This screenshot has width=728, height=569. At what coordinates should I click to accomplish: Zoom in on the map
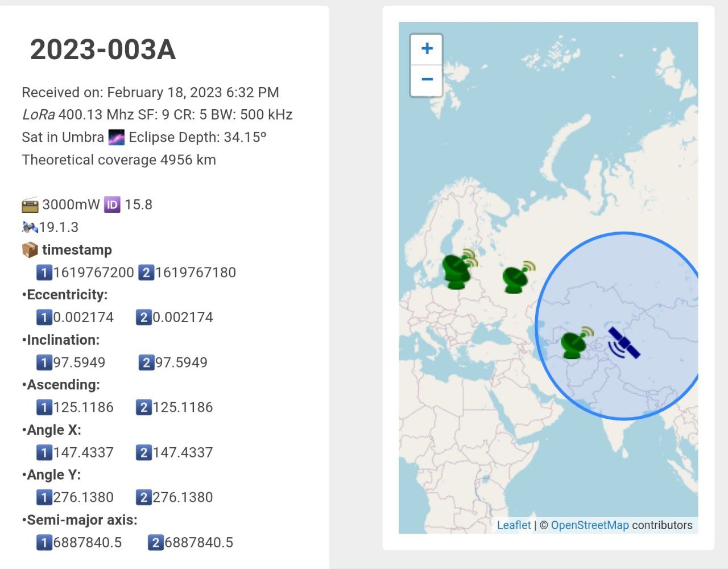tap(427, 49)
